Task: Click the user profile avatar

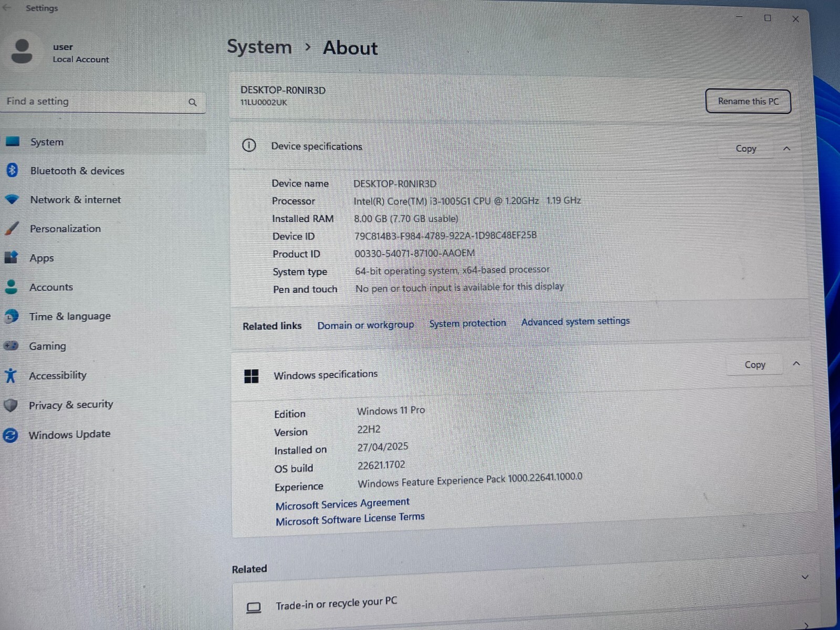Action: click(22, 51)
